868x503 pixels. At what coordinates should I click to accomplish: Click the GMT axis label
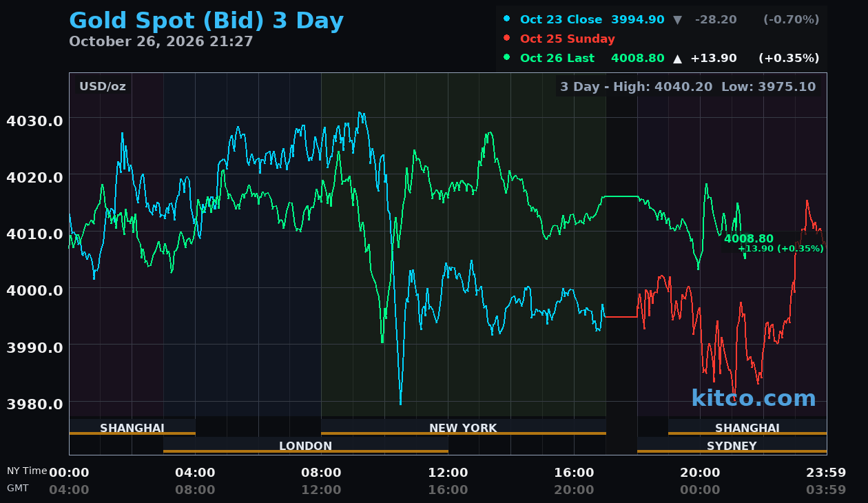coord(18,488)
